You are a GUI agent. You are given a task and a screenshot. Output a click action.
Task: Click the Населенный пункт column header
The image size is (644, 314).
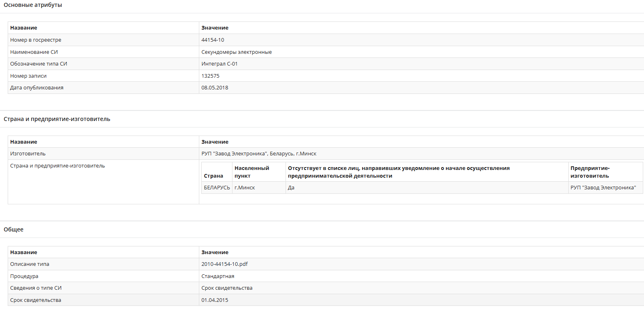pyautogui.click(x=252, y=172)
